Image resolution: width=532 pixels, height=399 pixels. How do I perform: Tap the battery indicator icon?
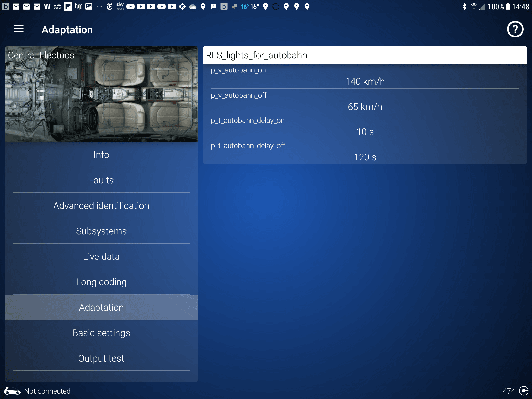(508, 6)
